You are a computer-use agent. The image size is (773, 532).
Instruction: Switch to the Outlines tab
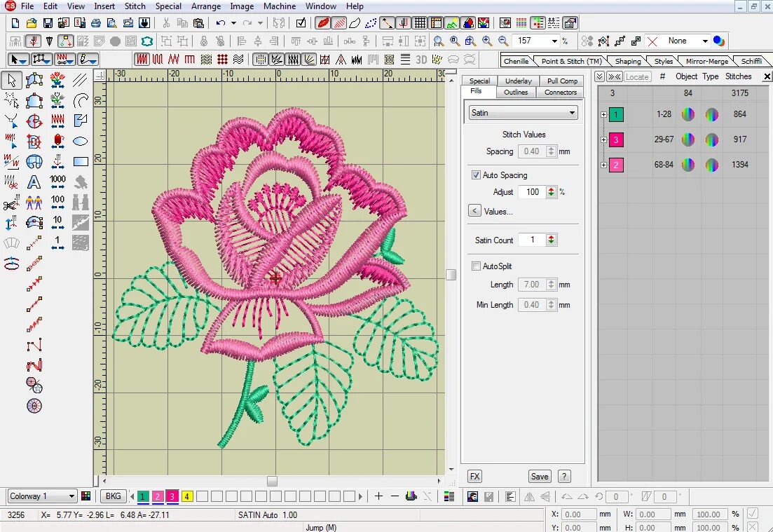pos(516,93)
